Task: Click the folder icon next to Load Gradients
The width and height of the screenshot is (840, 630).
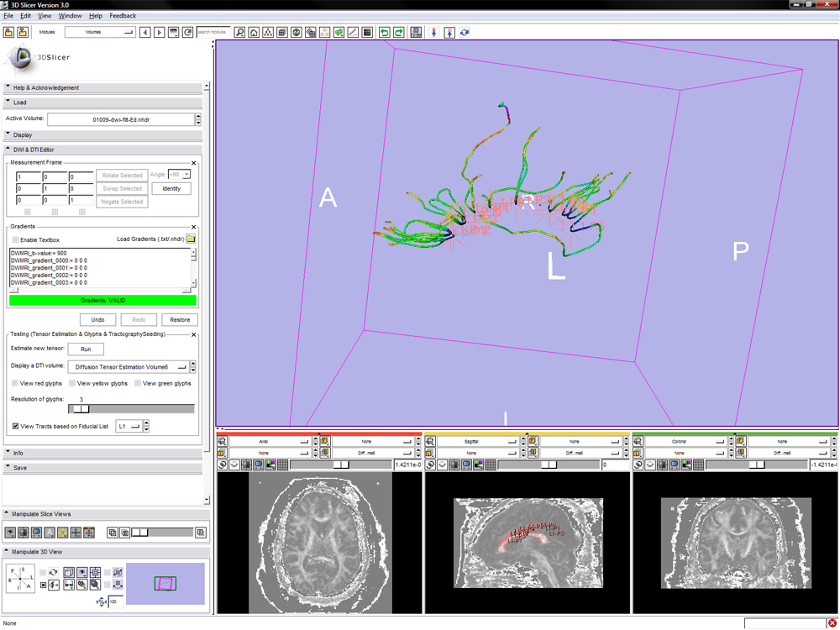Action: (x=191, y=239)
